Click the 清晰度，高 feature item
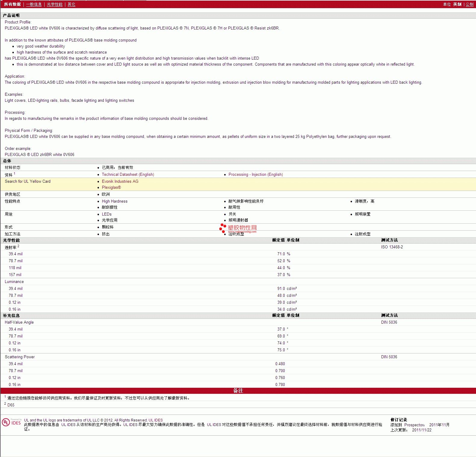 (364, 201)
